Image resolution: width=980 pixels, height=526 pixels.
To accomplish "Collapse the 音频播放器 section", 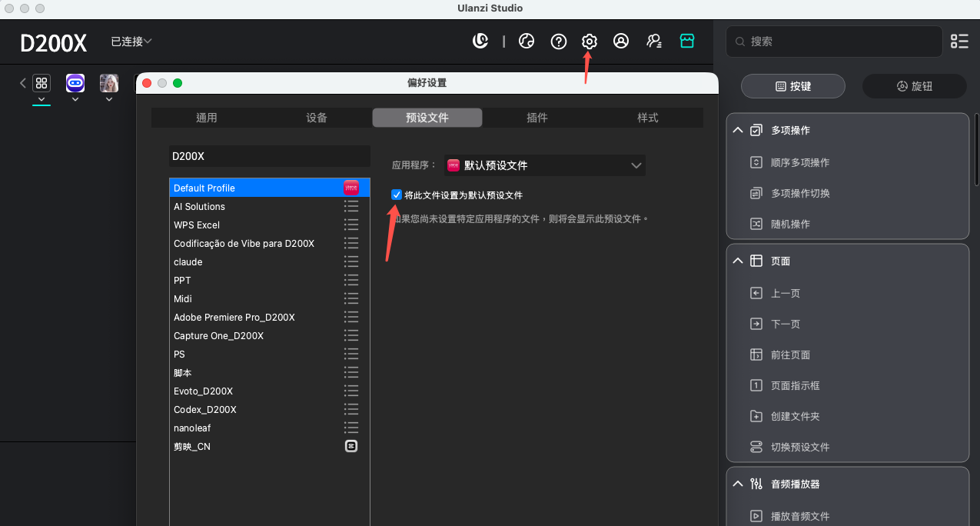I will pyautogui.click(x=738, y=484).
